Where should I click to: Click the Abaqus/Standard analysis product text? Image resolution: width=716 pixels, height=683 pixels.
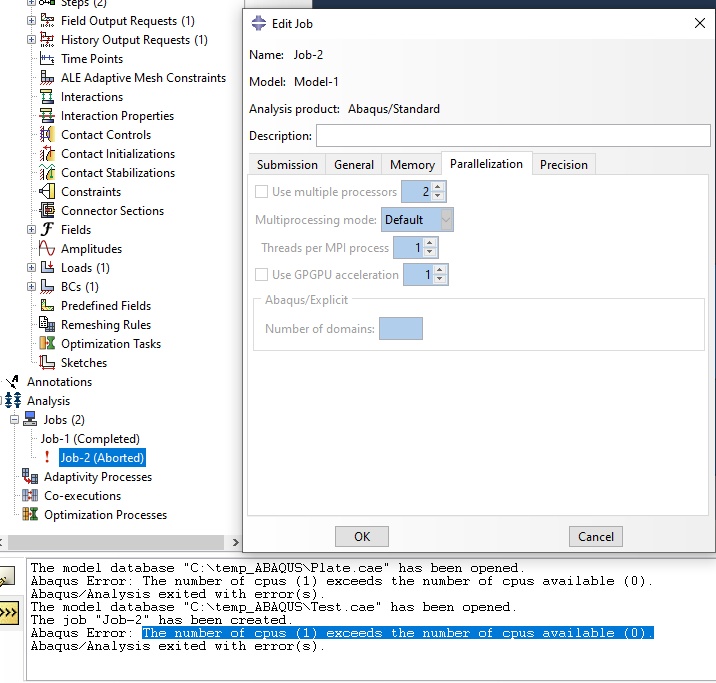click(x=394, y=109)
